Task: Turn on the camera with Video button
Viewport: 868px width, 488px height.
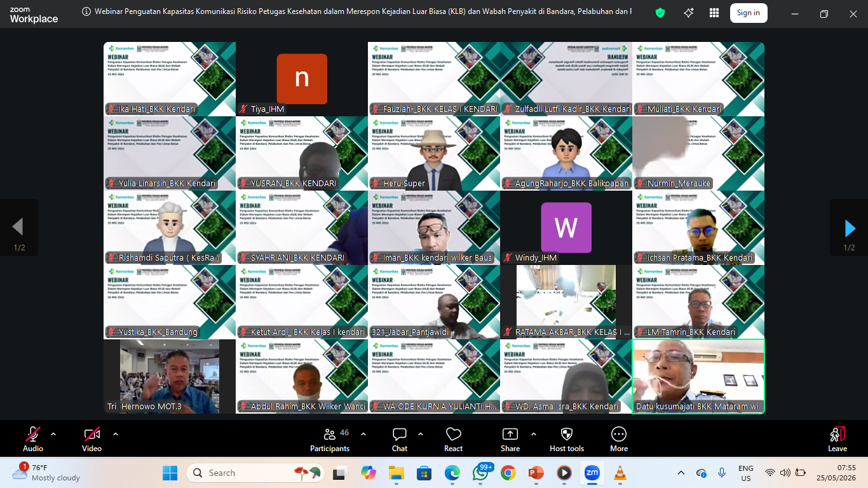Action: tap(92, 439)
